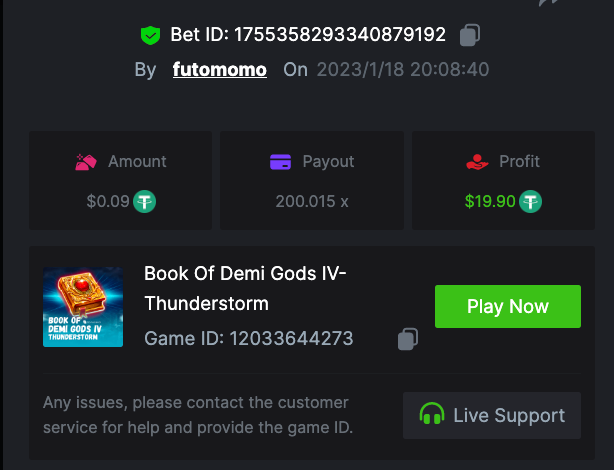Click the headset icon in Live Support
Viewport: 614px width, 470px height.
[x=432, y=415]
